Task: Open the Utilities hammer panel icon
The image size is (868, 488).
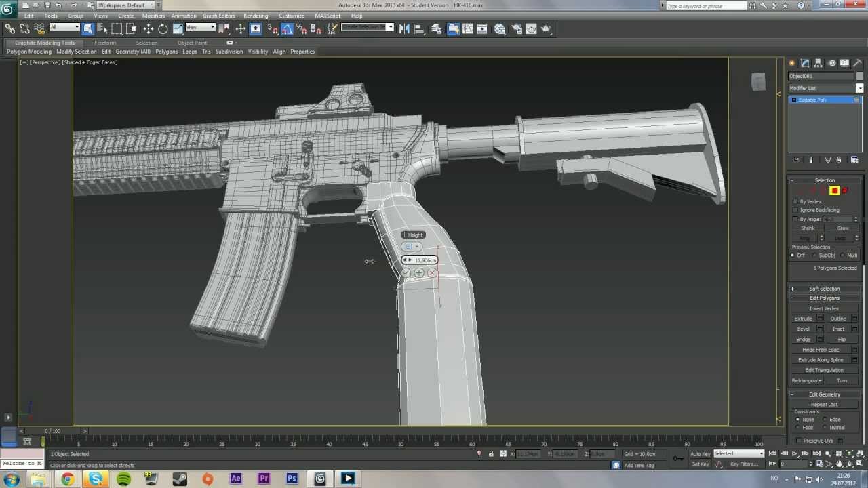Action: click(857, 63)
